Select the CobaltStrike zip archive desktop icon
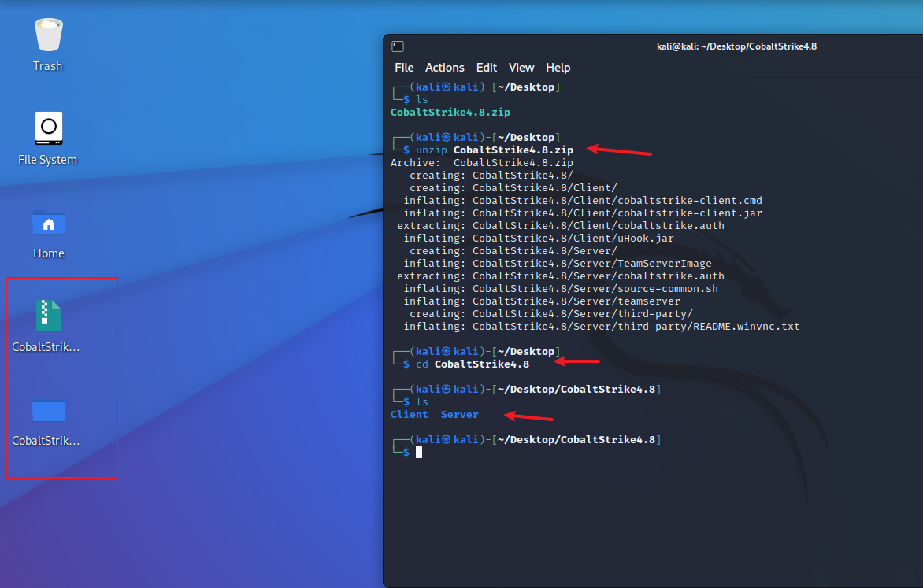Viewport: 923px width, 588px height. point(46,326)
